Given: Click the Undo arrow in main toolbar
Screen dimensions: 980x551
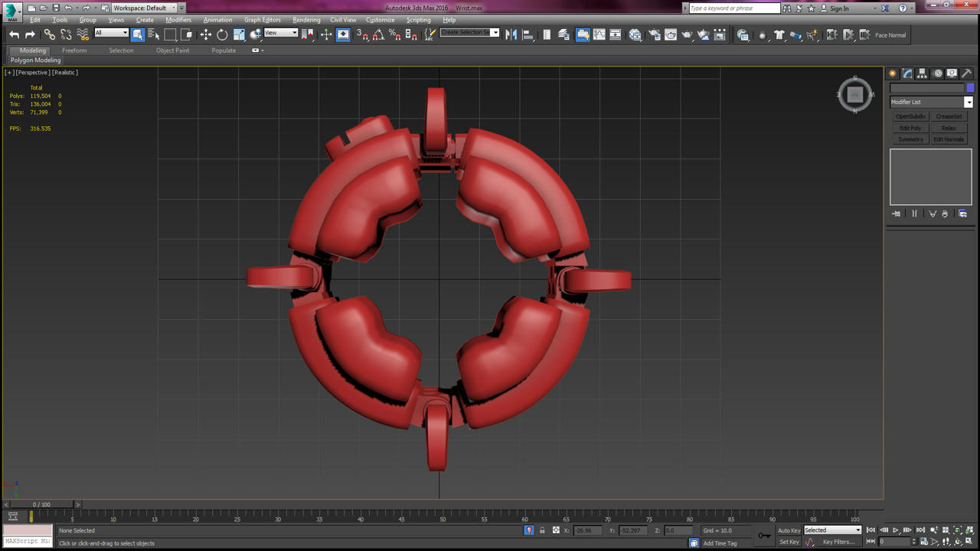Looking at the screenshot, I should coord(14,34).
